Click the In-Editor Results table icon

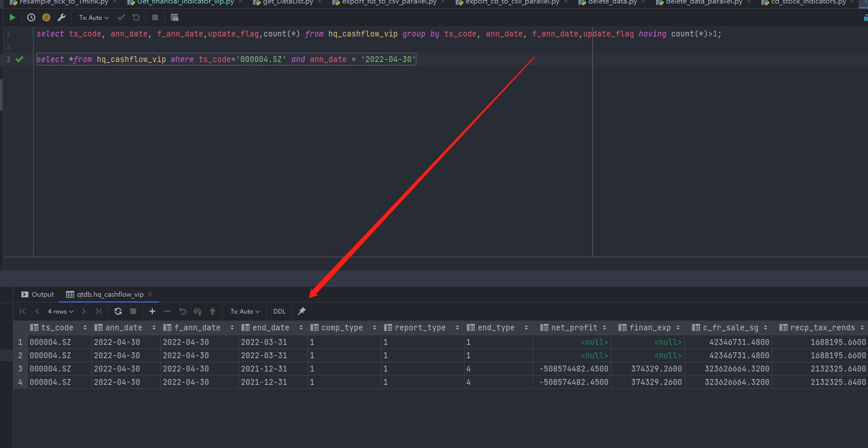(x=174, y=17)
